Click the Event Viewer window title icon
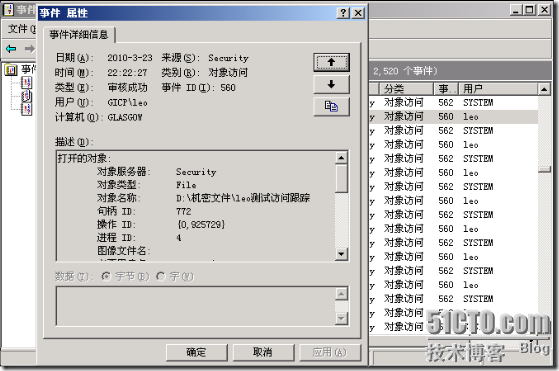 pos(8,10)
